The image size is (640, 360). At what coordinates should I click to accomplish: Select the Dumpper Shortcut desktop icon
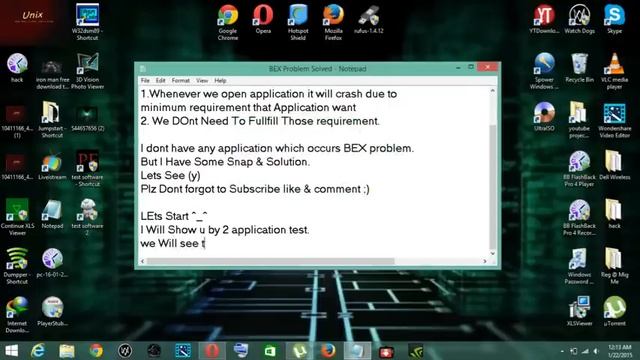[17, 266]
